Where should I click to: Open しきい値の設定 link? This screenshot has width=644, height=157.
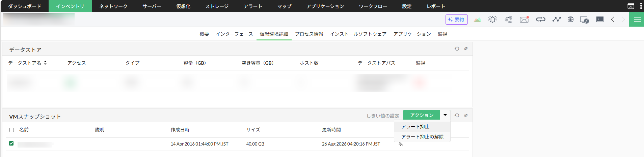coord(383,116)
